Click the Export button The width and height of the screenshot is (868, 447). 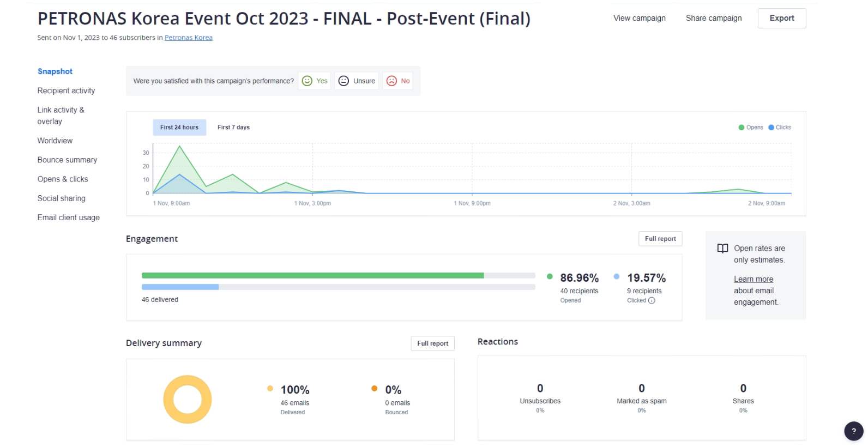[781, 19]
